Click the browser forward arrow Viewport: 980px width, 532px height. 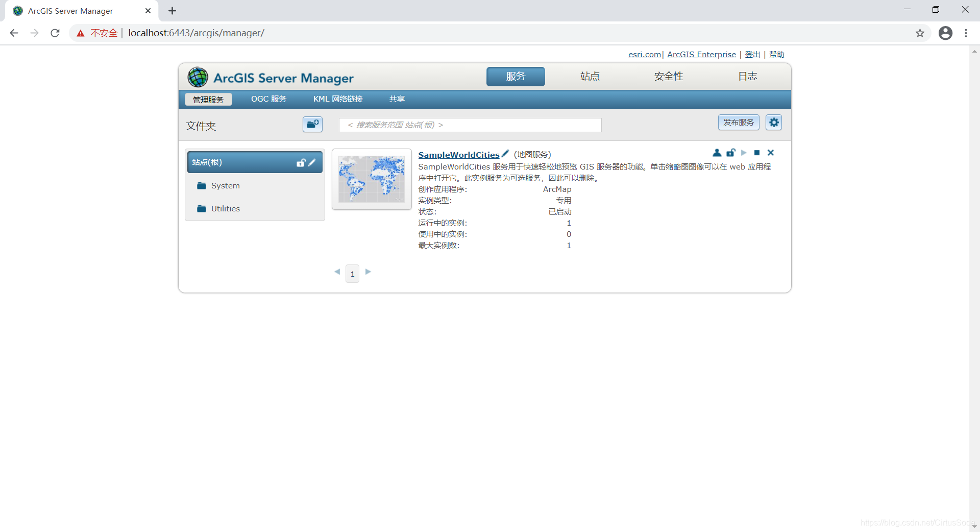coord(34,33)
